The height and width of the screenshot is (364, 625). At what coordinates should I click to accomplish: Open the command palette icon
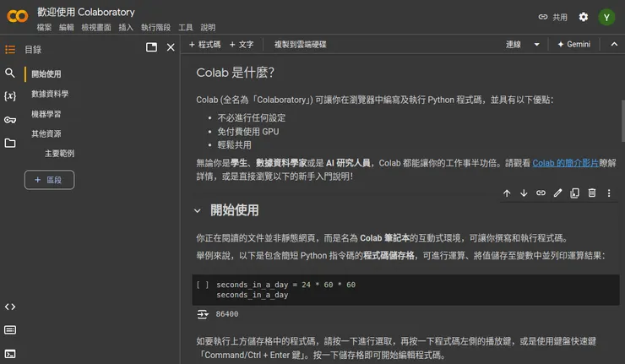point(10,329)
